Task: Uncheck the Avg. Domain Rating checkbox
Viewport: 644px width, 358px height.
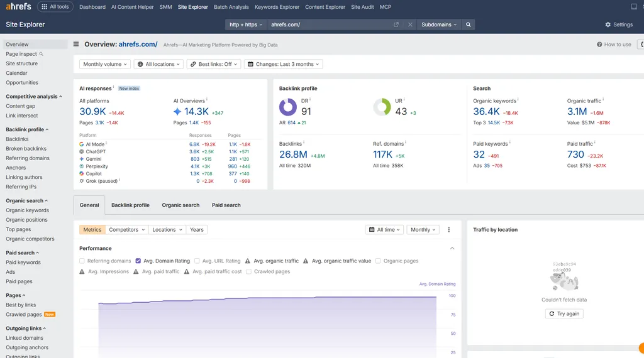Action: click(x=138, y=261)
